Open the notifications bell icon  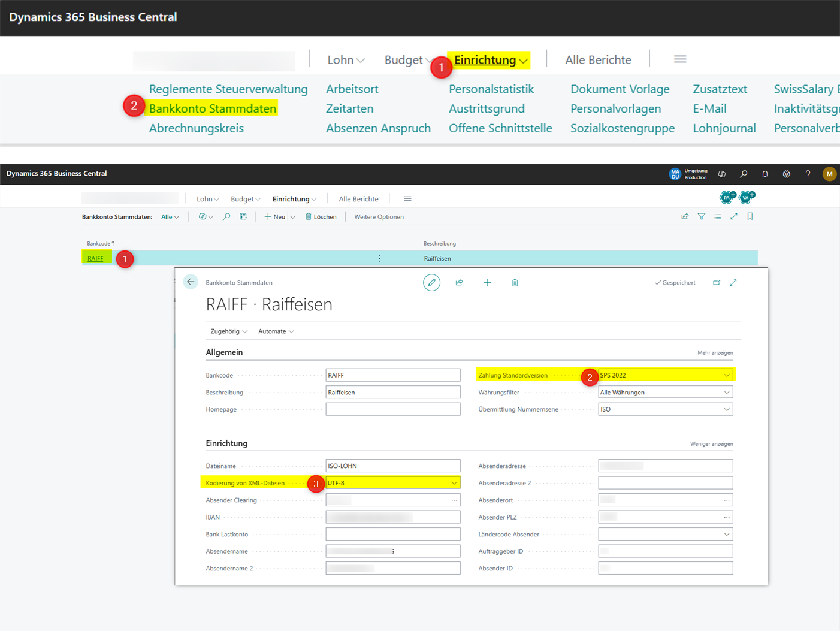(x=765, y=174)
